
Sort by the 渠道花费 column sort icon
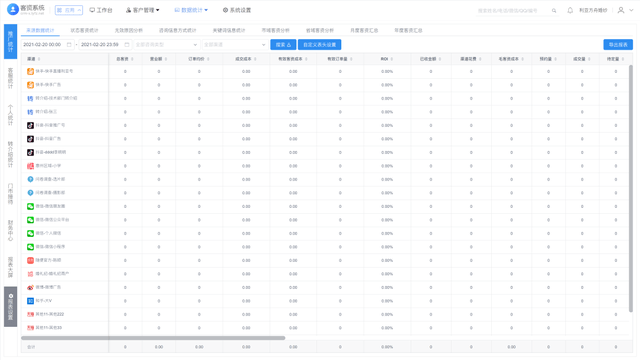tap(480, 59)
